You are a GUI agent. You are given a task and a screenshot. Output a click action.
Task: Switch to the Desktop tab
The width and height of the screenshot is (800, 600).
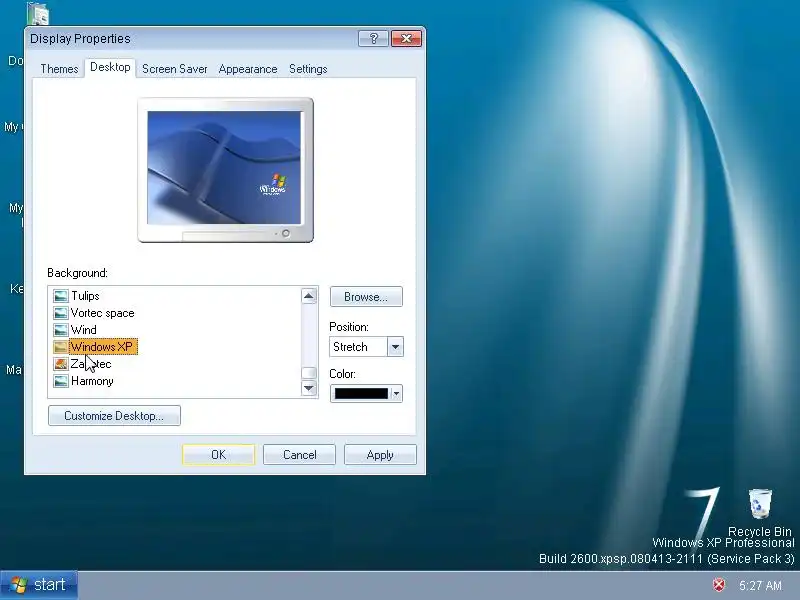point(110,67)
